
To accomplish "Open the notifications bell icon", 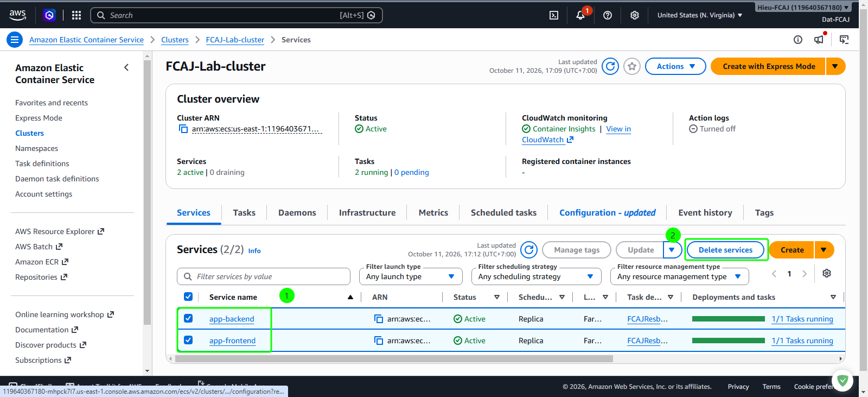I will (x=580, y=15).
